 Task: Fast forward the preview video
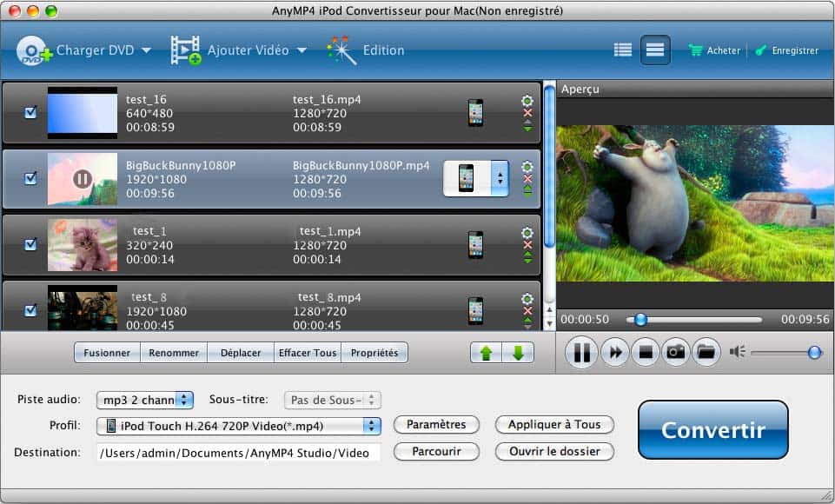click(615, 352)
